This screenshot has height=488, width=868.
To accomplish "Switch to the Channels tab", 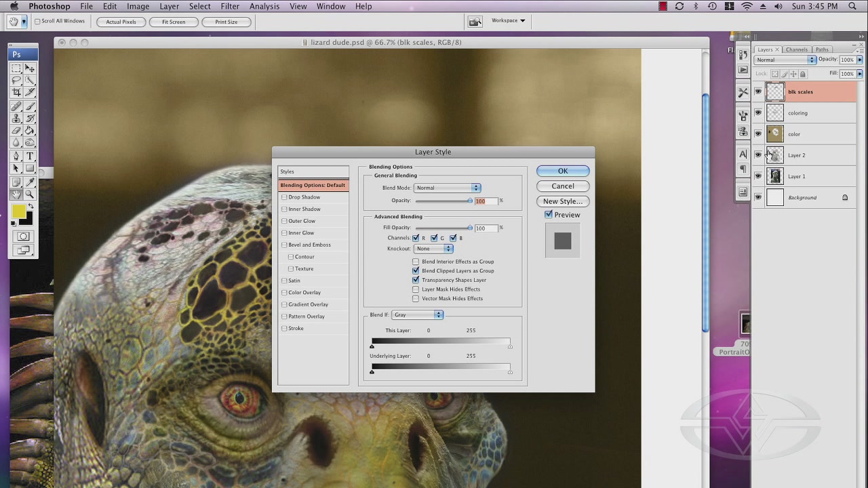I will coord(797,49).
